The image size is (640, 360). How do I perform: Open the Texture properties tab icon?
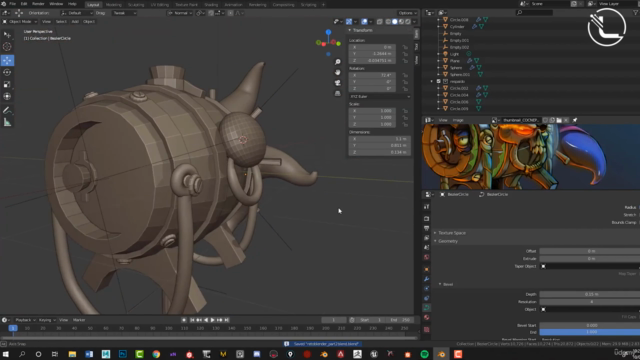[427, 329]
